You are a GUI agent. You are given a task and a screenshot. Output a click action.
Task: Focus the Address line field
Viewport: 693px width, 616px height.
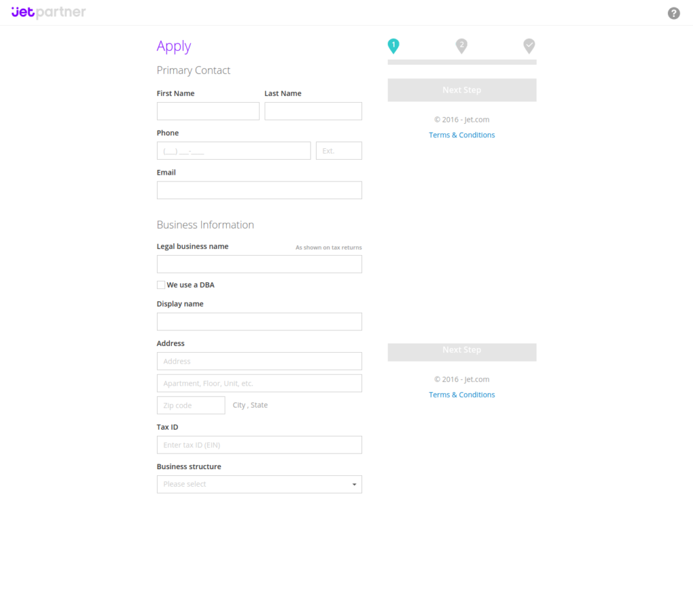259,361
